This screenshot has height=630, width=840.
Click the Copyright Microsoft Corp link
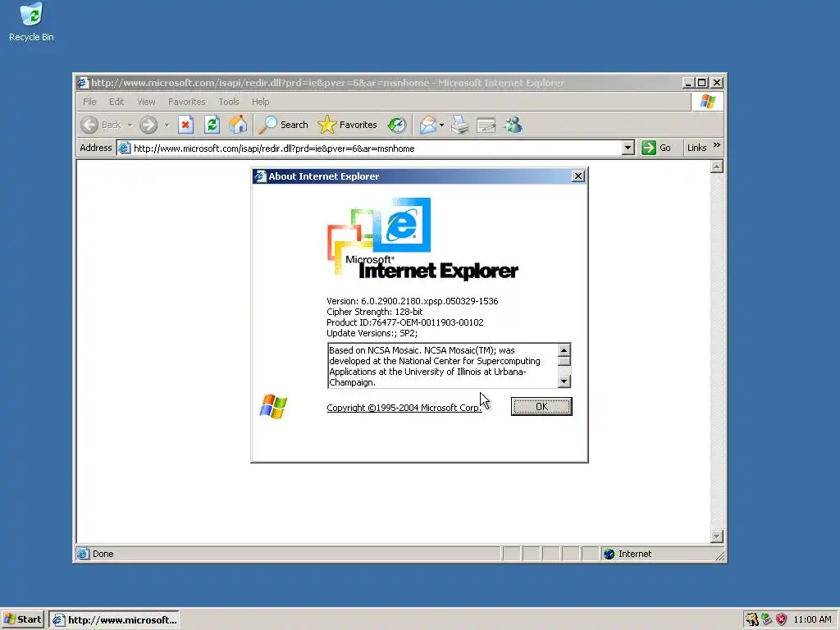click(x=404, y=408)
